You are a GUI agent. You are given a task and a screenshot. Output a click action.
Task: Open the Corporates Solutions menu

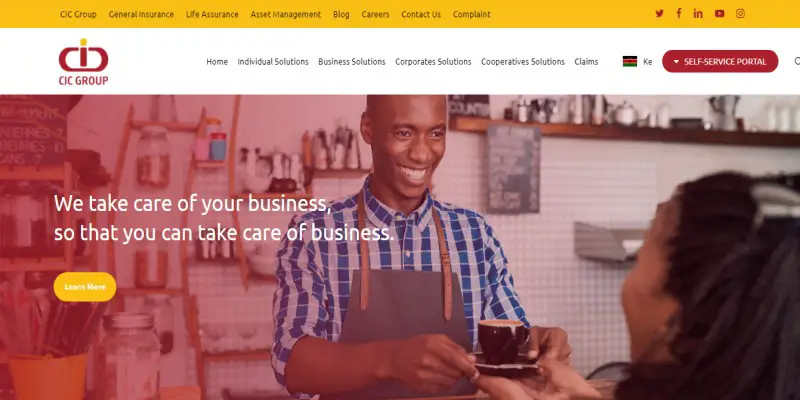pyautogui.click(x=433, y=62)
